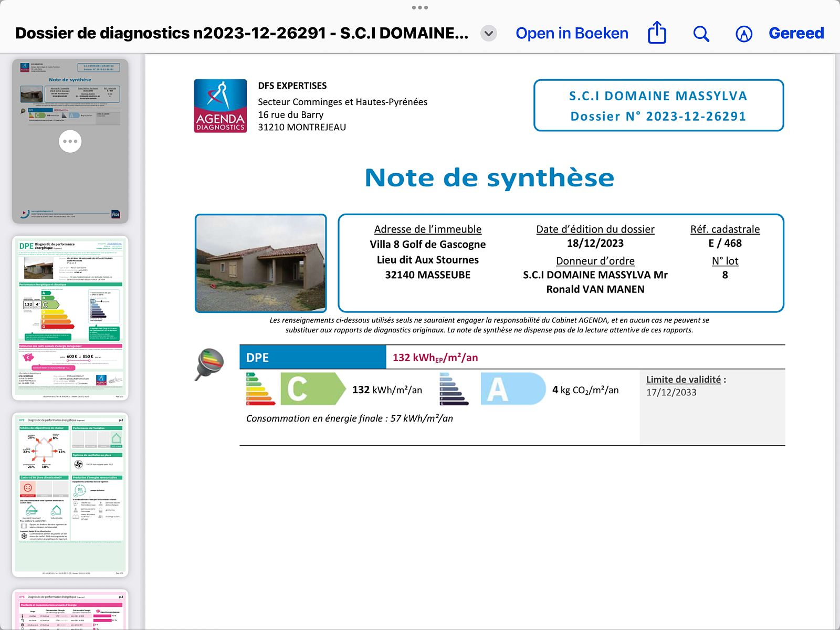Open the pink-headed page thumbnail

(70, 610)
